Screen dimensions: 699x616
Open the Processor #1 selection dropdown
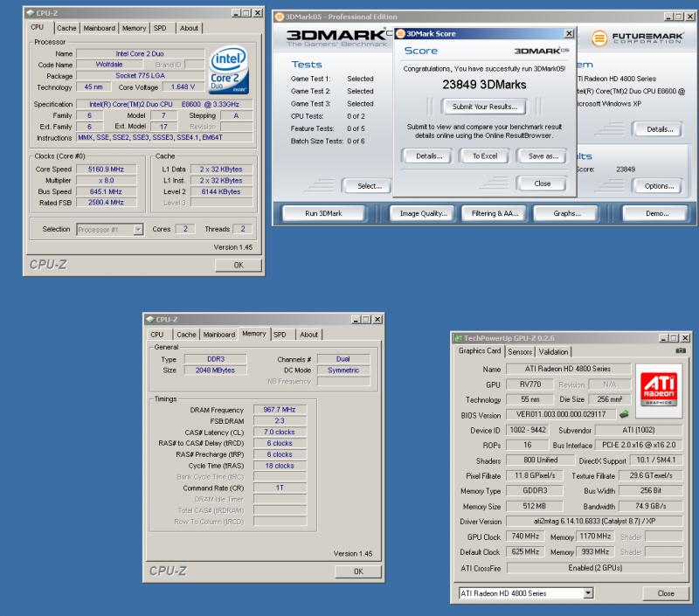pyautogui.click(x=138, y=230)
